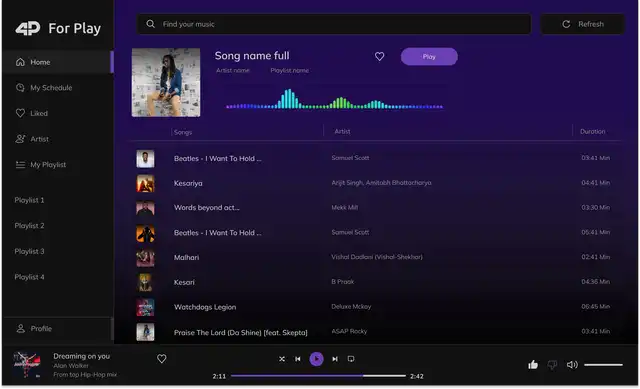The image size is (640, 389).
Task: Sort by the Songs column header
Action: [x=183, y=132]
